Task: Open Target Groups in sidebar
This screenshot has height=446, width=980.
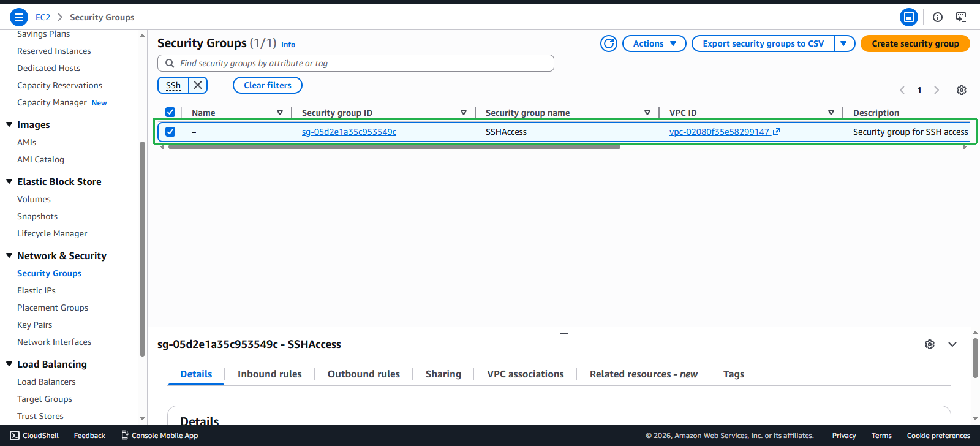Action: [x=45, y=399]
